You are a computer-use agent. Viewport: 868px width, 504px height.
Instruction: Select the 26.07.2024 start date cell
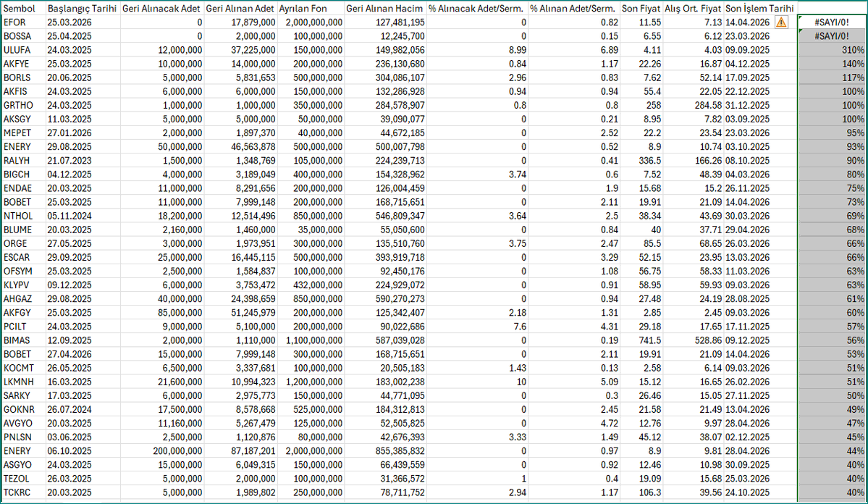tap(83, 409)
